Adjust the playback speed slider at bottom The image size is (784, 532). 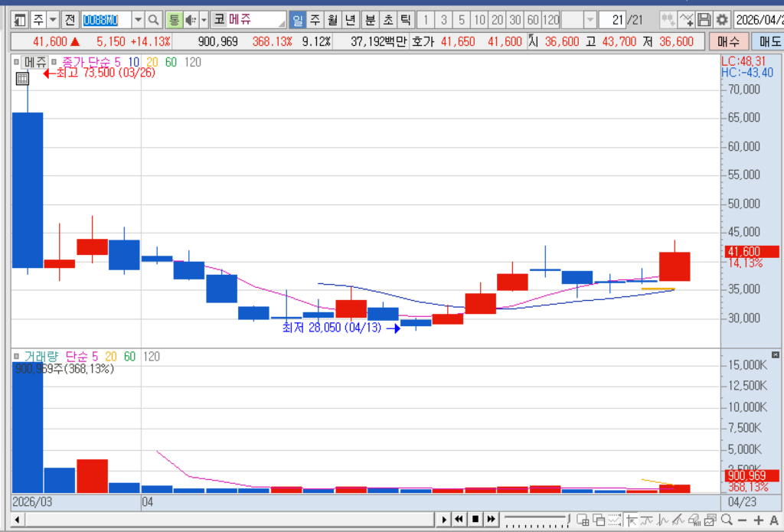pos(537,520)
